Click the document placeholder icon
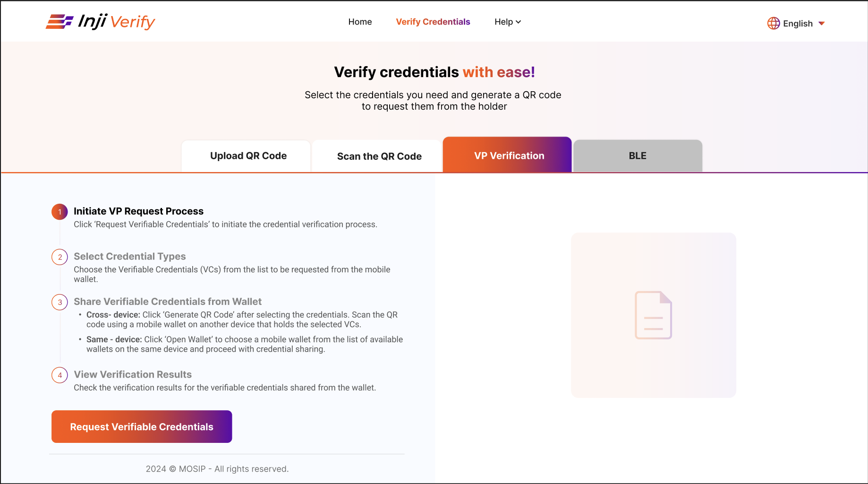Viewport: 868px width, 484px height. tap(653, 315)
